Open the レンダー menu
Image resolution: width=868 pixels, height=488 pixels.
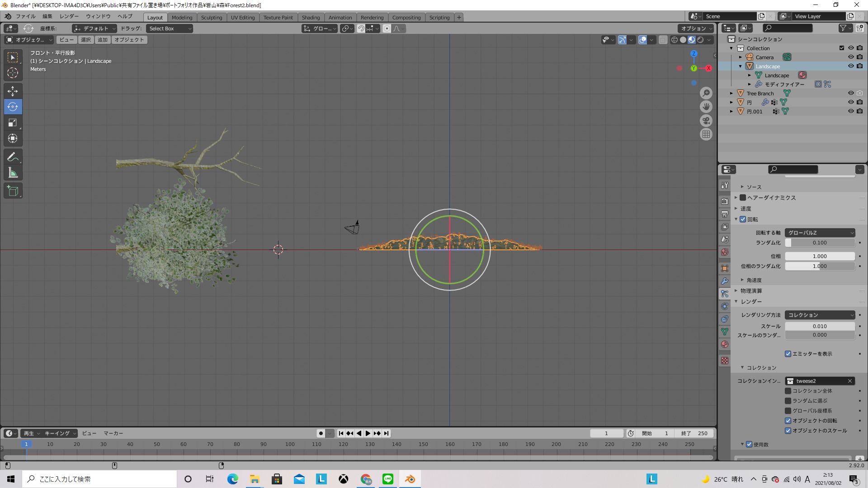pyautogui.click(x=69, y=16)
